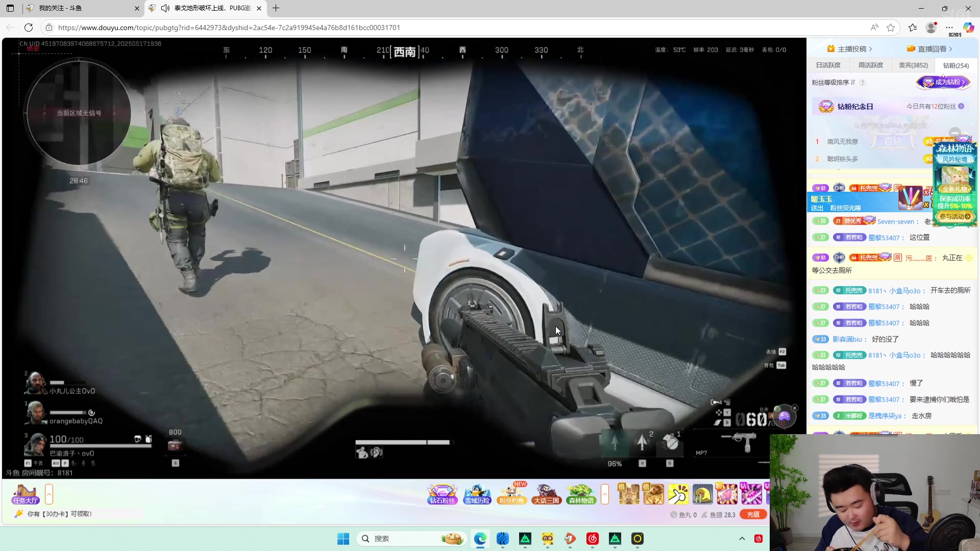Open the Windows Start menu
980x551 pixels.
pos(343,539)
